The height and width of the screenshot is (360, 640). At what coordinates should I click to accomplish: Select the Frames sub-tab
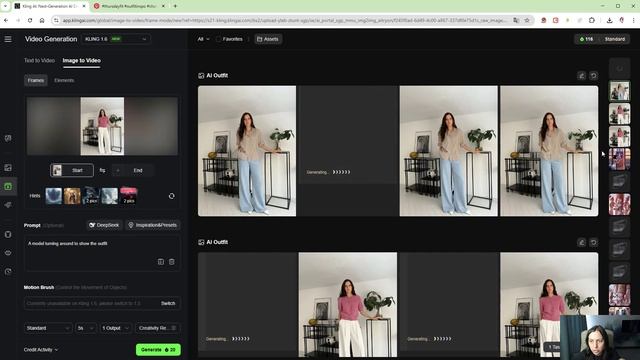36,80
